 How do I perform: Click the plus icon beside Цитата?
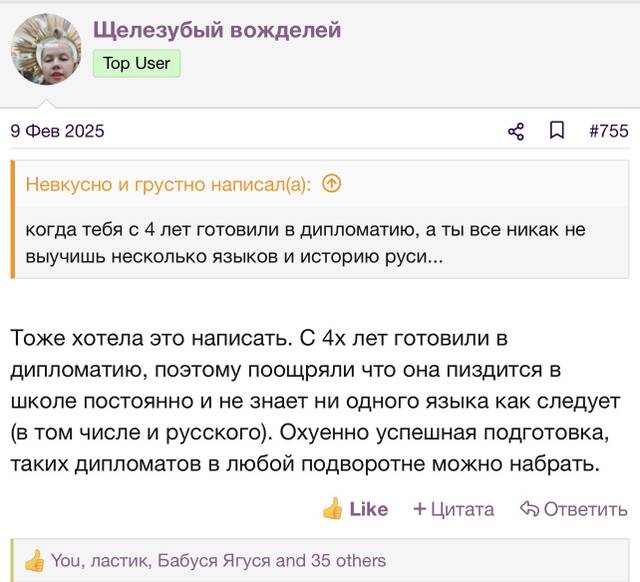pos(420,509)
